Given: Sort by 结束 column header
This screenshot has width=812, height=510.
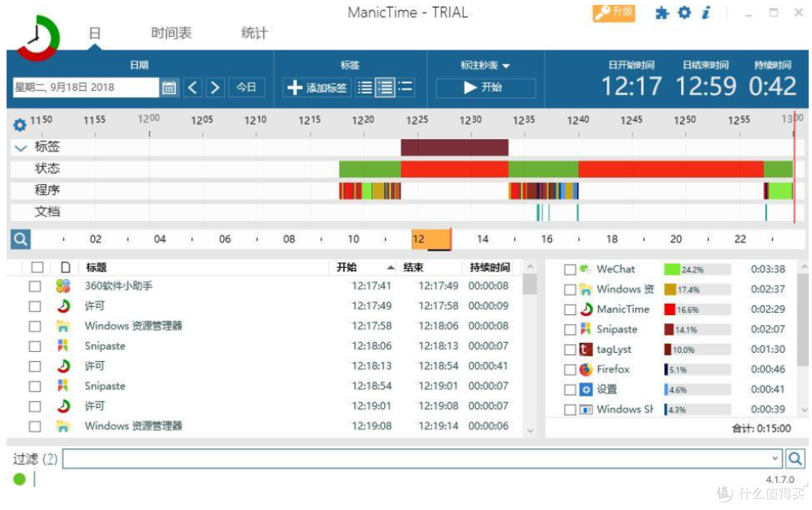Looking at the screenshot, I should pos(414,268).
